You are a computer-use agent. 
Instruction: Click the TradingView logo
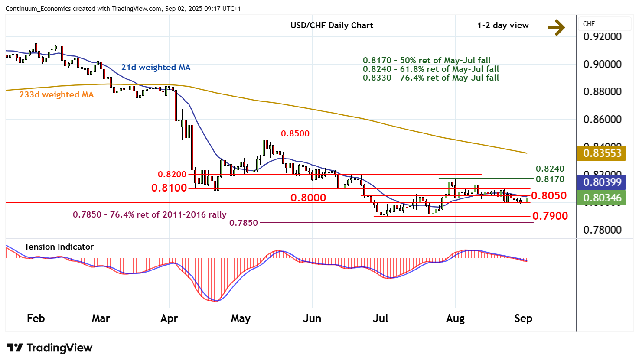tap(49, 348)
